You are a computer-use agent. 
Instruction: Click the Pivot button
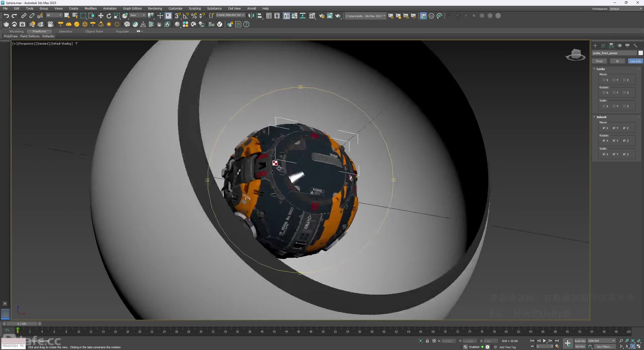(599, 61)
